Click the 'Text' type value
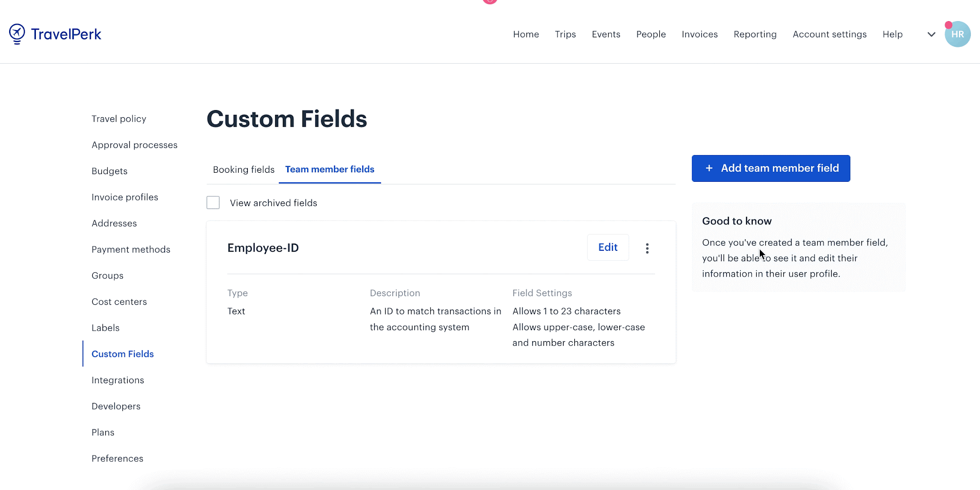Image resolution: width=980 pixels, height=490 pixels. pyautogui.click(x=236, y=311)
